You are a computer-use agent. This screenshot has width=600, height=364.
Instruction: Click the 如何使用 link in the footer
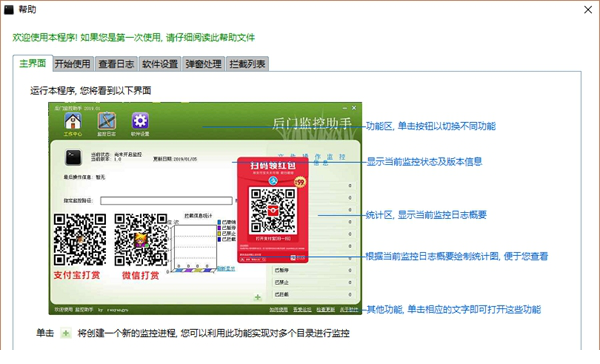[279, 310]
